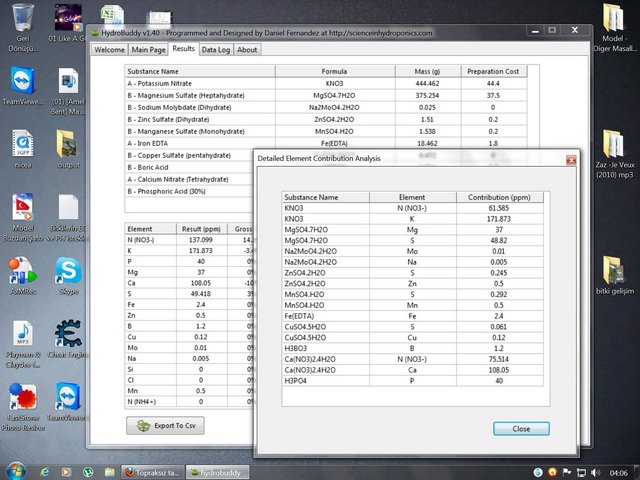Click the Skype icon in system tray
Viewport: 640px width, 480px height.
point(538,473)
